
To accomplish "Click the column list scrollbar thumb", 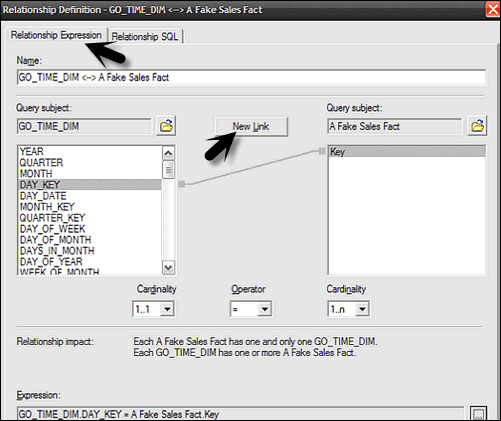I will coord(168,169).
